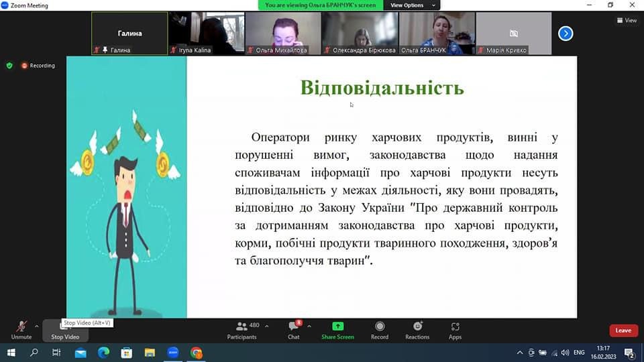
Task: Show next participants with the blue arrow
Action: 566,33
